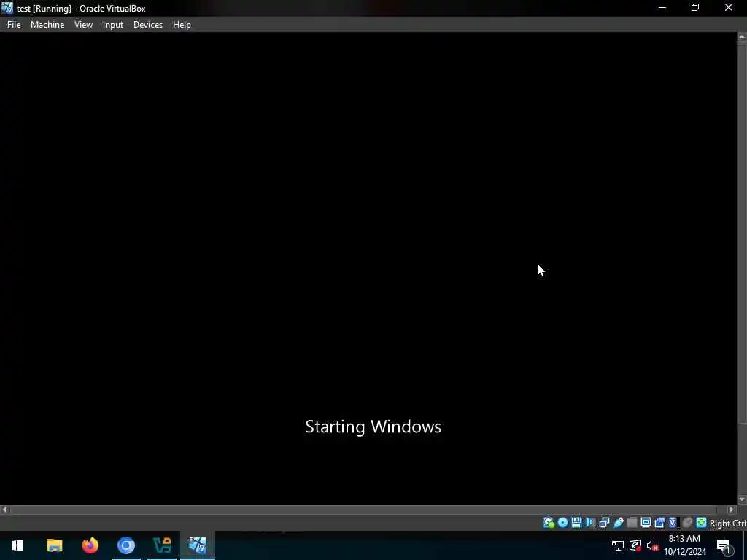The image size is (747, 560).
Task: Open the Machine menu
Action: coord(47,25)
